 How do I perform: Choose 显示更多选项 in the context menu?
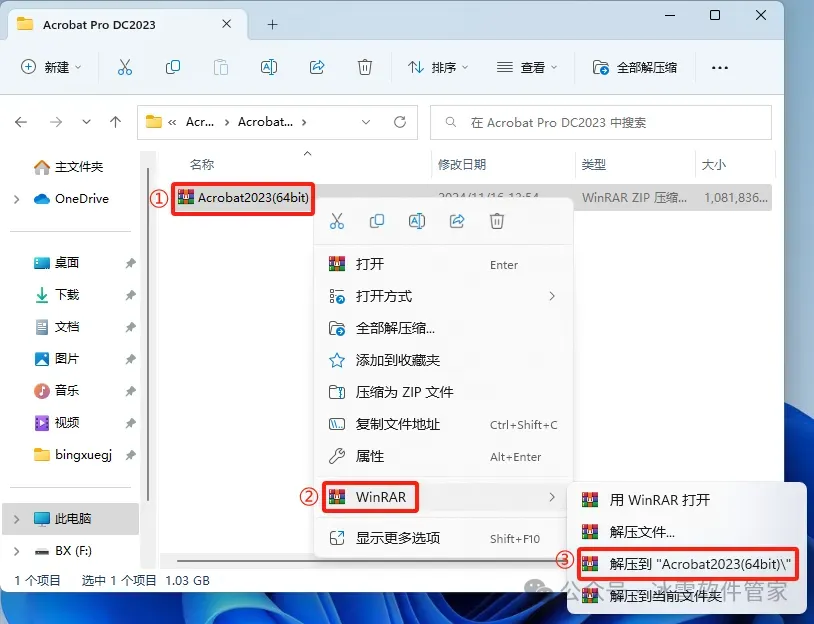[443, 538]
